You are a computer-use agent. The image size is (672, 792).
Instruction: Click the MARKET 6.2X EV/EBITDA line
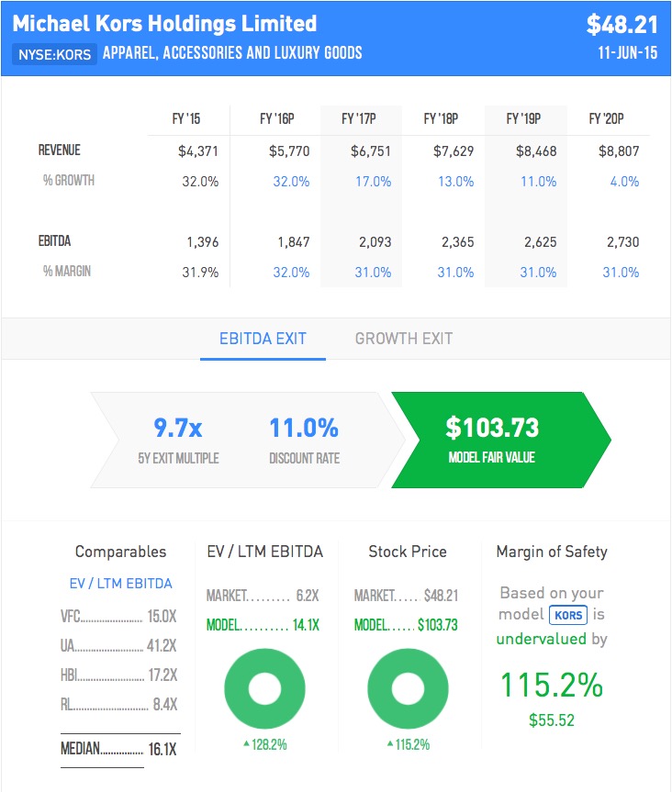pyautogui.click(x=263, y=596)
